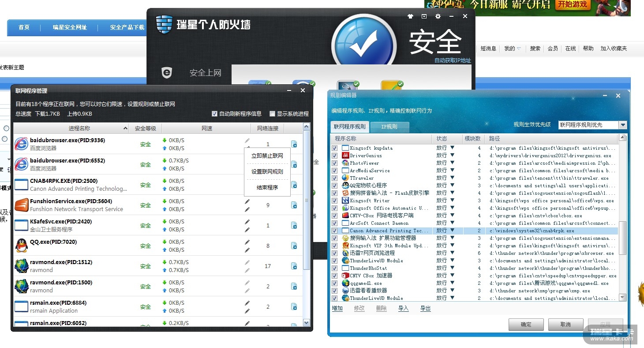The image size is (644, 348).
Task: Click the Kingsoft Writer W icon in rule list
Action: click(x=345, y=200)
